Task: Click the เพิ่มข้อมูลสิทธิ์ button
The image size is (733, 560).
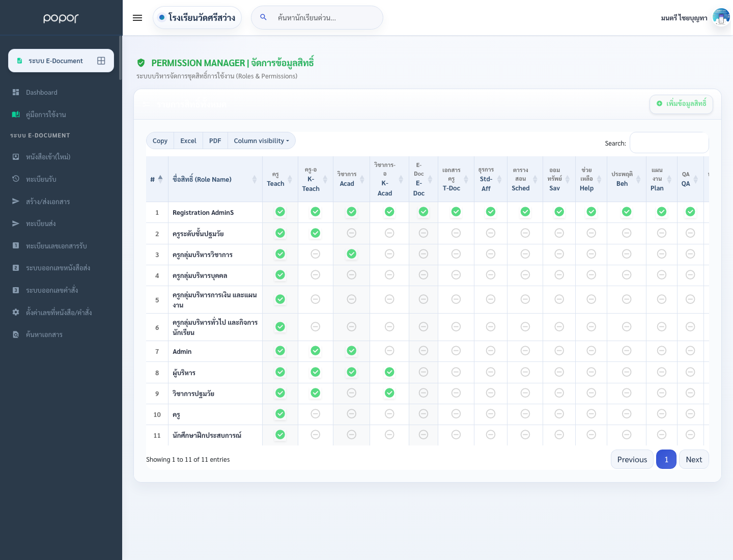Action: click(681, 104)
